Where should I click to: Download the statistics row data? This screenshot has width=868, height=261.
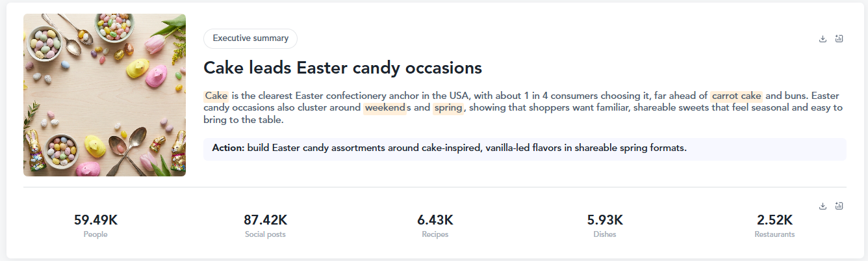(823, 206)
